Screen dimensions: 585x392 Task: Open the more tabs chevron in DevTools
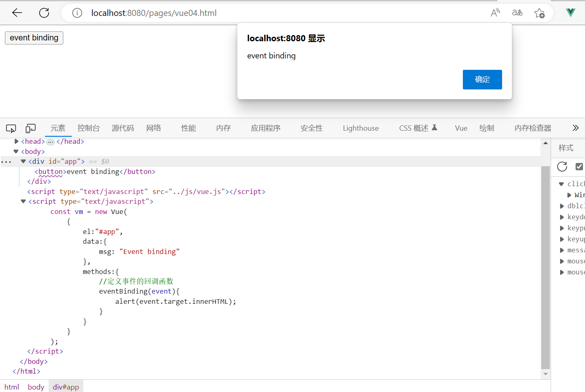pyautogui.click(x=576, y=128)
